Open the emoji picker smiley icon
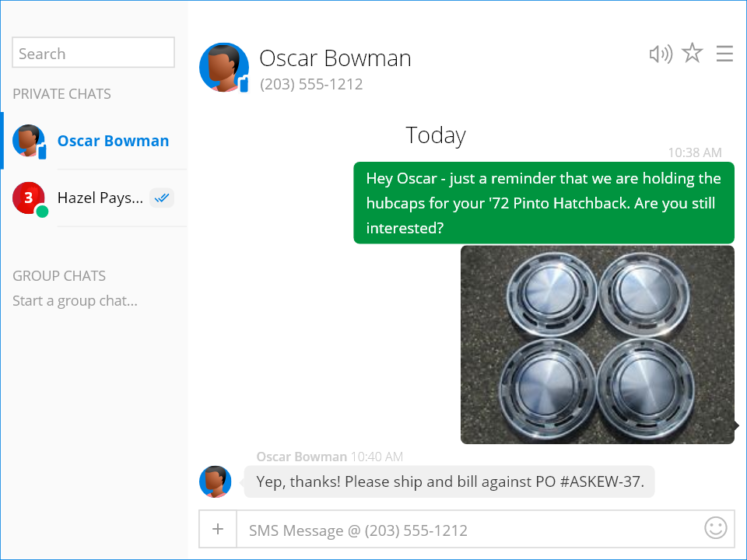 click(715, 528)
